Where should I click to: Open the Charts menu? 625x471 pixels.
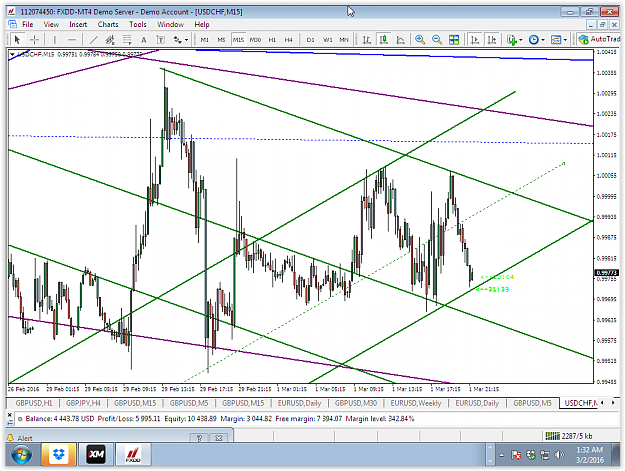tap(108, 24)
